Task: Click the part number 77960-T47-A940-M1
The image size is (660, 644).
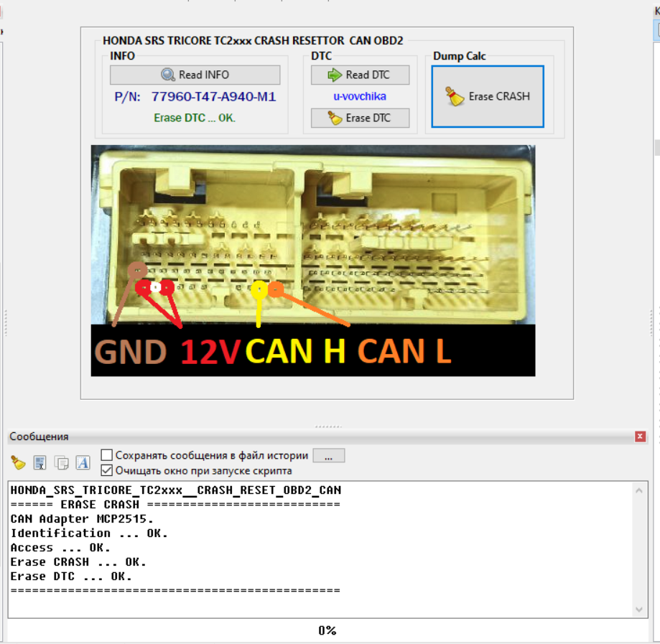Action: point(214,97)
